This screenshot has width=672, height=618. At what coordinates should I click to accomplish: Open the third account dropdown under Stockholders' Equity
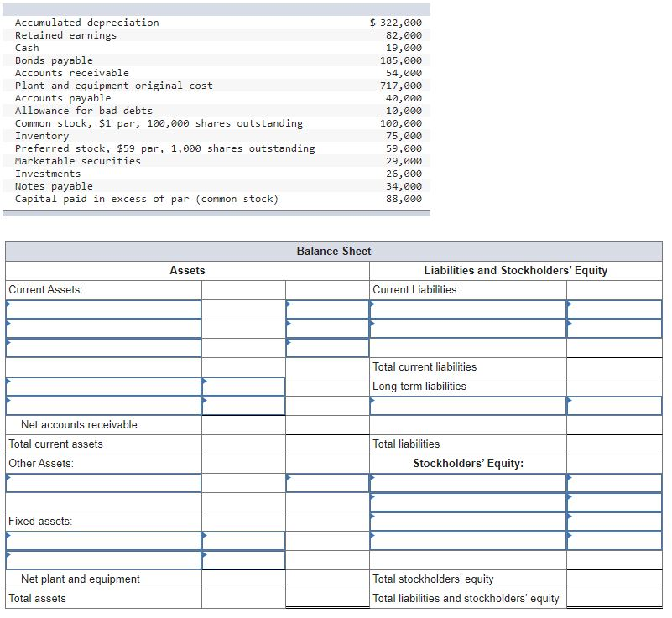pos(468,522)
